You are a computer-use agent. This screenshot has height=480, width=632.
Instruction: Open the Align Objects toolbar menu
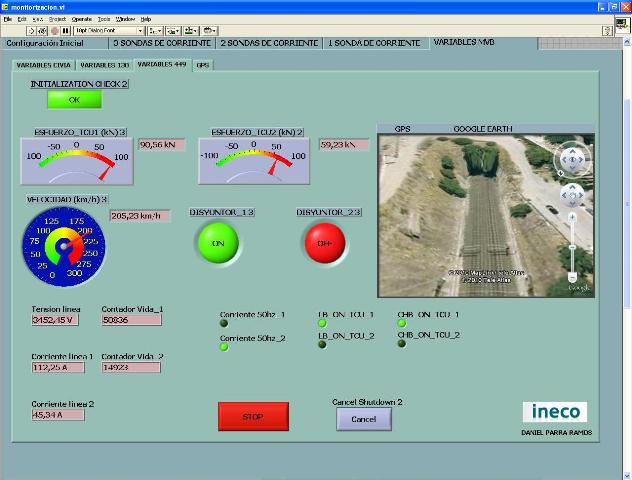[155, 31]
